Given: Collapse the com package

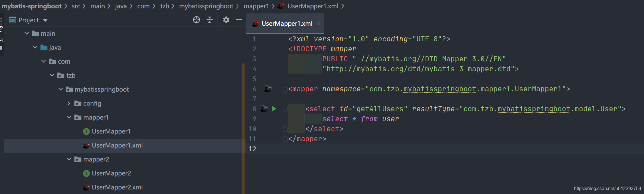Looking at the screenshot, I should (x=44, y=61).
